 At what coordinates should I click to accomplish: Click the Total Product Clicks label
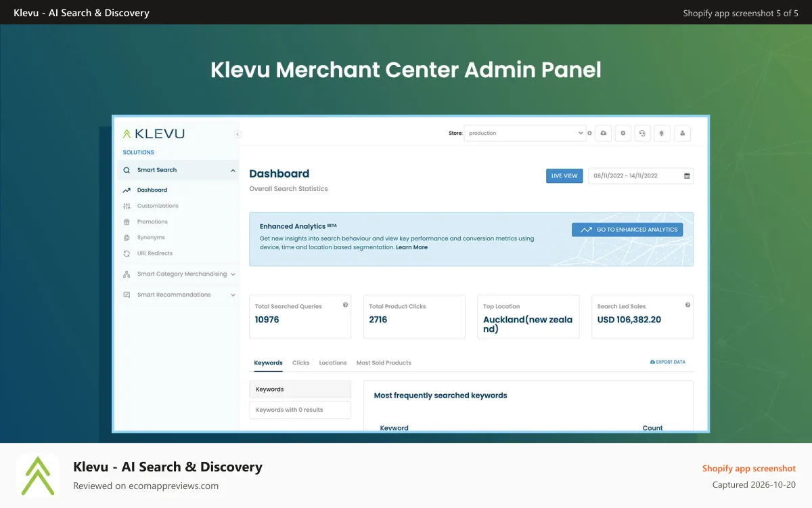click(x=397, y=307)
